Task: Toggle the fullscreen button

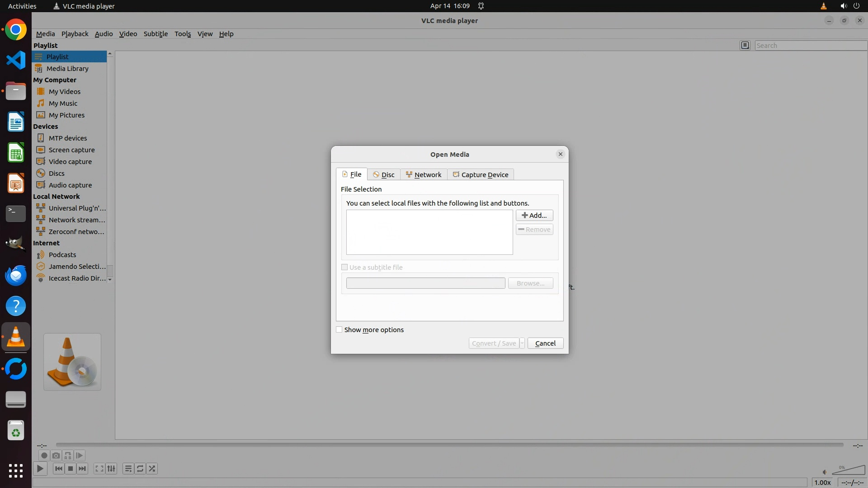Action: pyautogui.click(x=99, y=469)
